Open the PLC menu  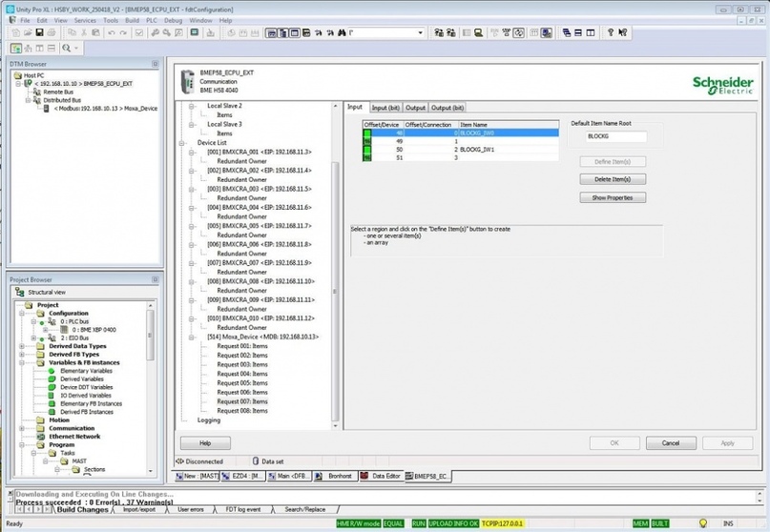coord(152,20)
